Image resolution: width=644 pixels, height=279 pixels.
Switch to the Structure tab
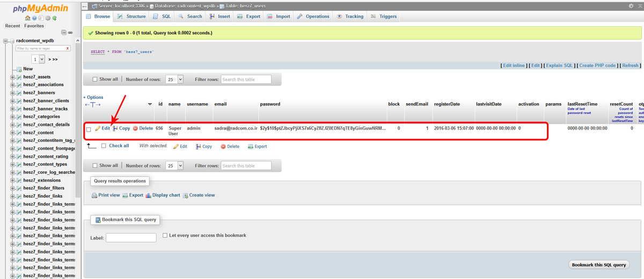coord(132,17)
